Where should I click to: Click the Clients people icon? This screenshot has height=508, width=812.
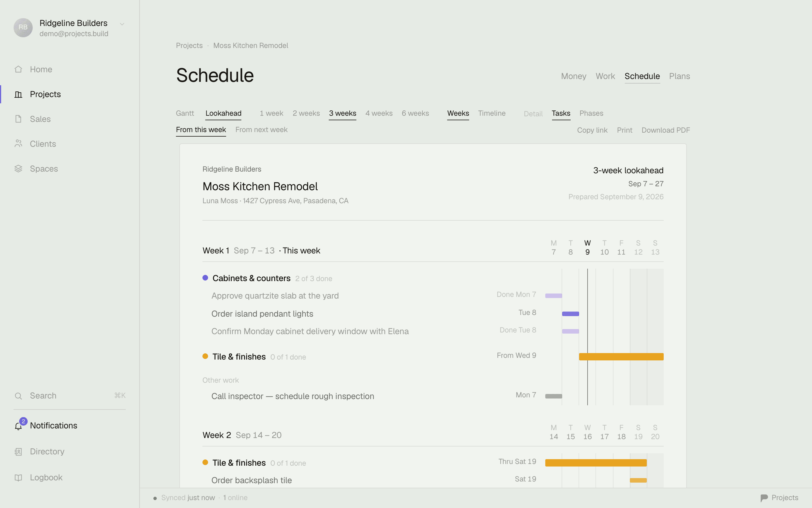pos(18,144)
